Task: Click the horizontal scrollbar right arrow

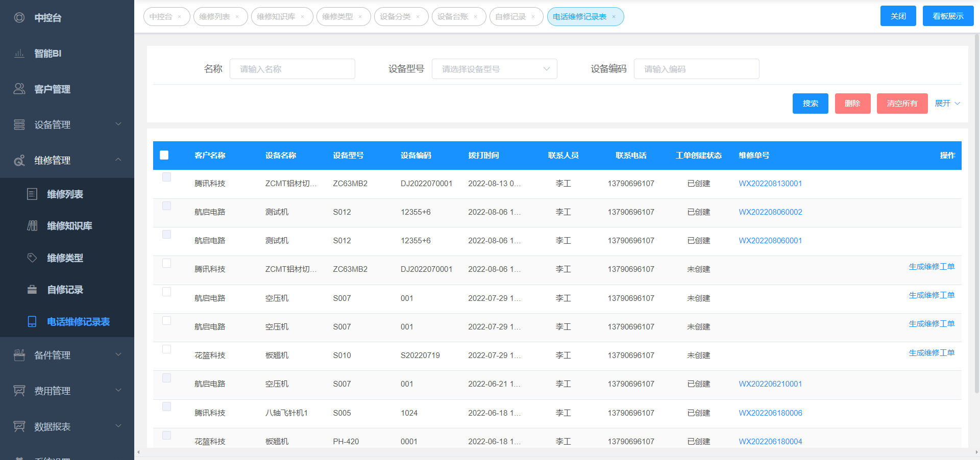Action: point(976,452)
